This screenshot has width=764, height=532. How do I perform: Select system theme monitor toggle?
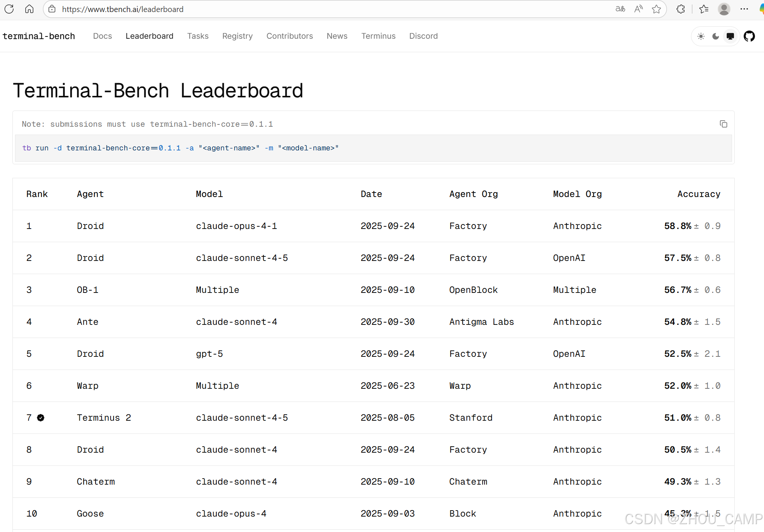pos(730,36)
